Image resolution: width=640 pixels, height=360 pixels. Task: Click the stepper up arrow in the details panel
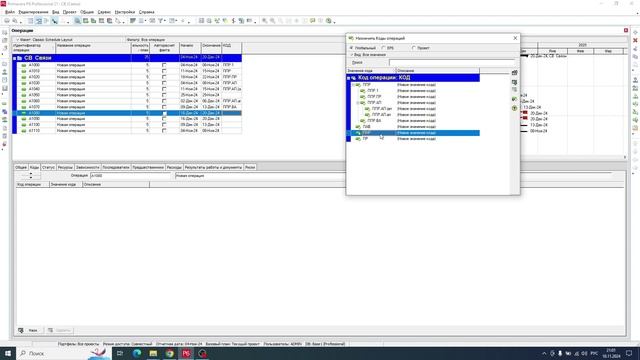pyautogui.click(x=31, y=174)
